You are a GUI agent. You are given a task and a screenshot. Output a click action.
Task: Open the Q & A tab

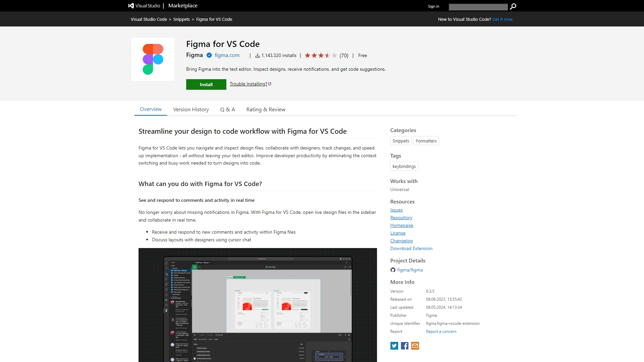click(227, 110)
